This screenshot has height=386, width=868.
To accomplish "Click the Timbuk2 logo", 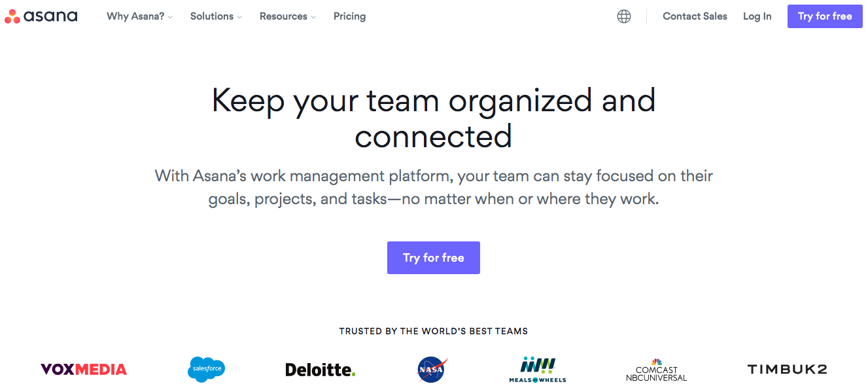I will (787, 370).
